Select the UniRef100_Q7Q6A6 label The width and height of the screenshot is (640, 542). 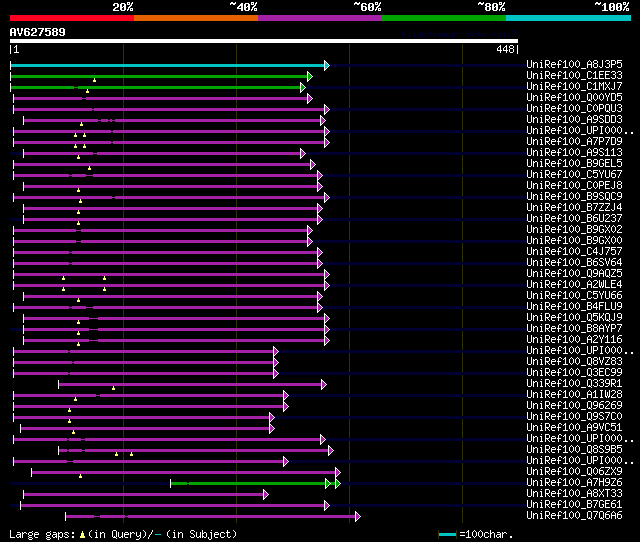[x=574, y=516]
